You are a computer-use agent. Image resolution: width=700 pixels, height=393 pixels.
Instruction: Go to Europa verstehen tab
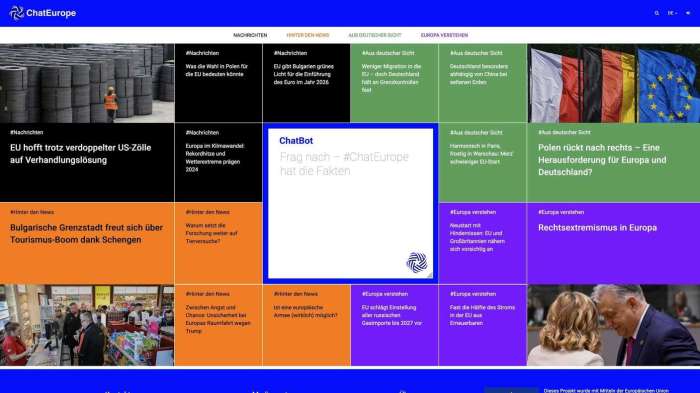(444, 35)
